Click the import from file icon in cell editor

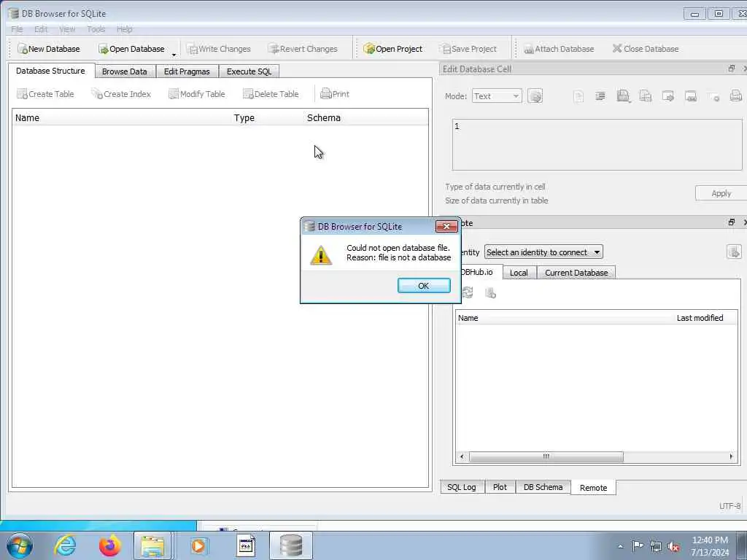pyautogui.click(x=623, y=96)
